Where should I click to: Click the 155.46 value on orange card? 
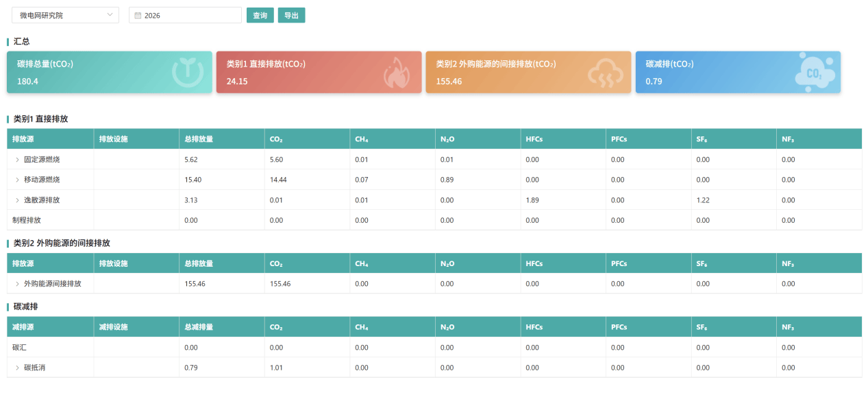pyautogui.click(x=449, y=82)
